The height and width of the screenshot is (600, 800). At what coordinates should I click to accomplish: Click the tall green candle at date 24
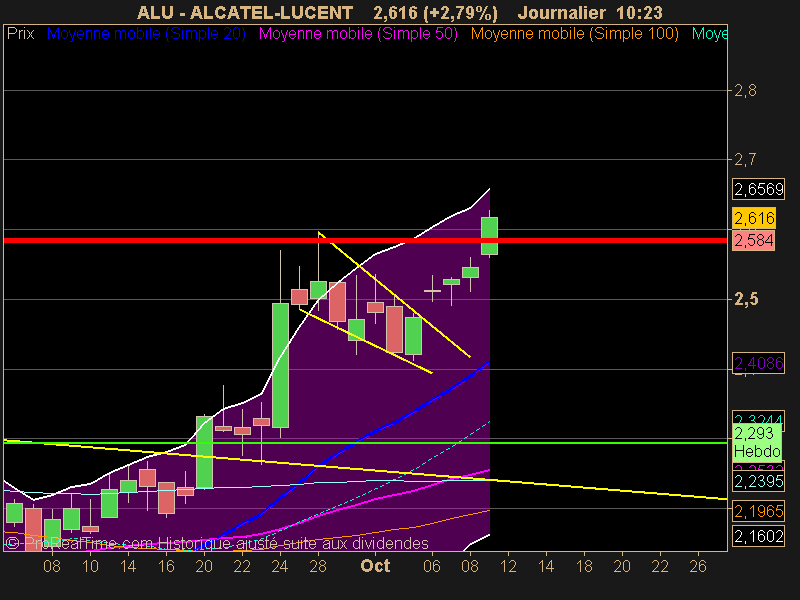click(280, 365)
